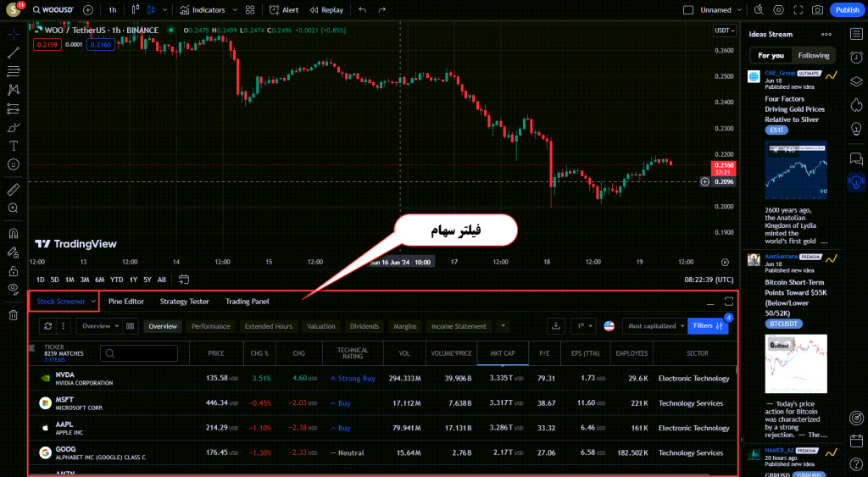Hide all drawings with eye icon
868x477 pixels.
(x=14, y=289)
